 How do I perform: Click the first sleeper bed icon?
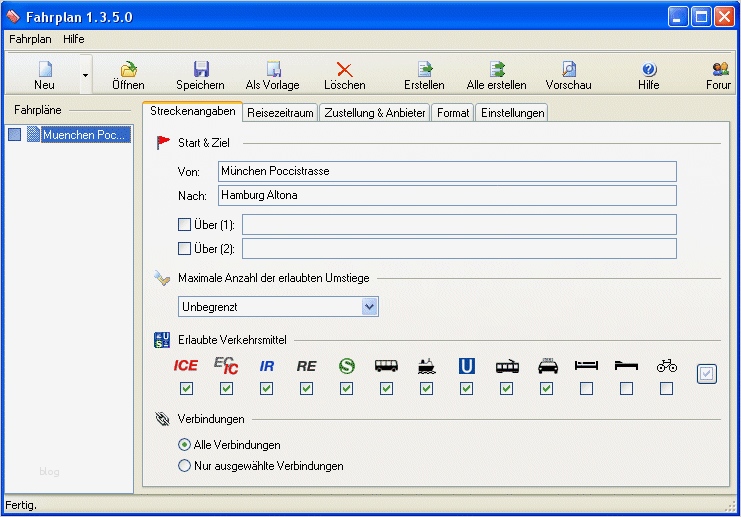click(586, 365)
